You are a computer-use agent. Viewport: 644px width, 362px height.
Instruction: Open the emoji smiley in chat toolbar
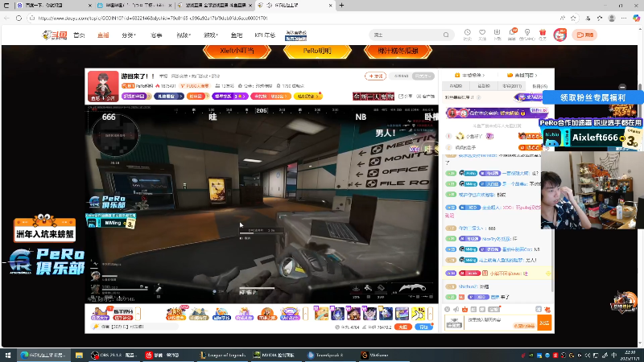pyautogui.click(x=448, y=309)
